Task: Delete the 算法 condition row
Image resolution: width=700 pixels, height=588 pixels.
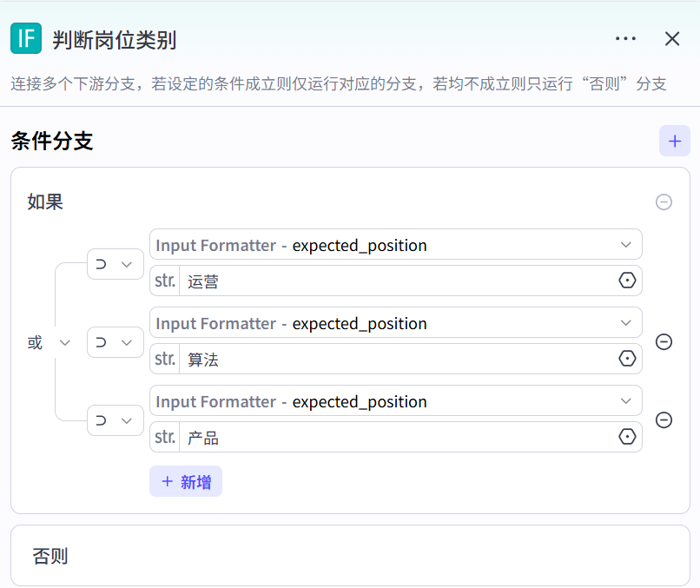Action: pyautogui.click(x=664, y=342)
